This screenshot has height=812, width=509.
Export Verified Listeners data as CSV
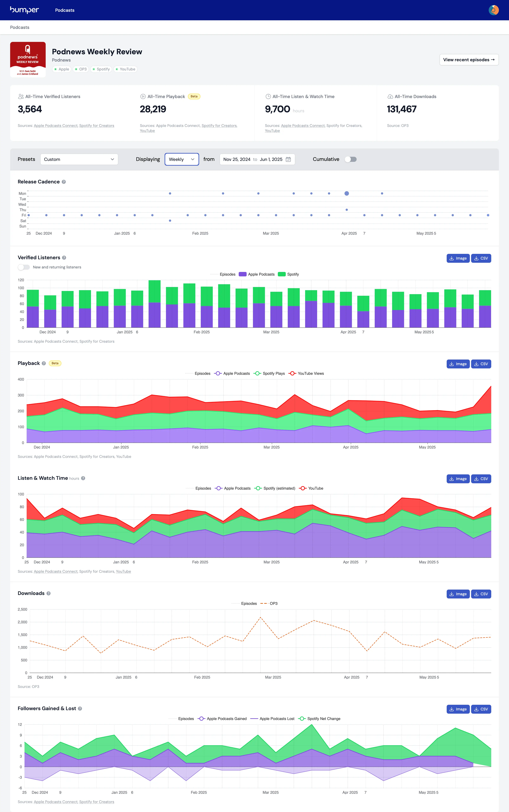(481, 258)
